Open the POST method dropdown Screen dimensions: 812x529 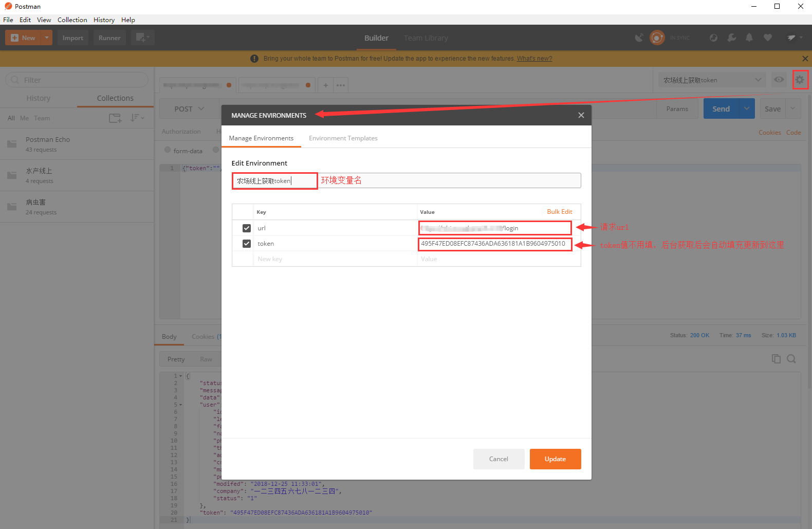pyautogui.click(x=189, y=109)
